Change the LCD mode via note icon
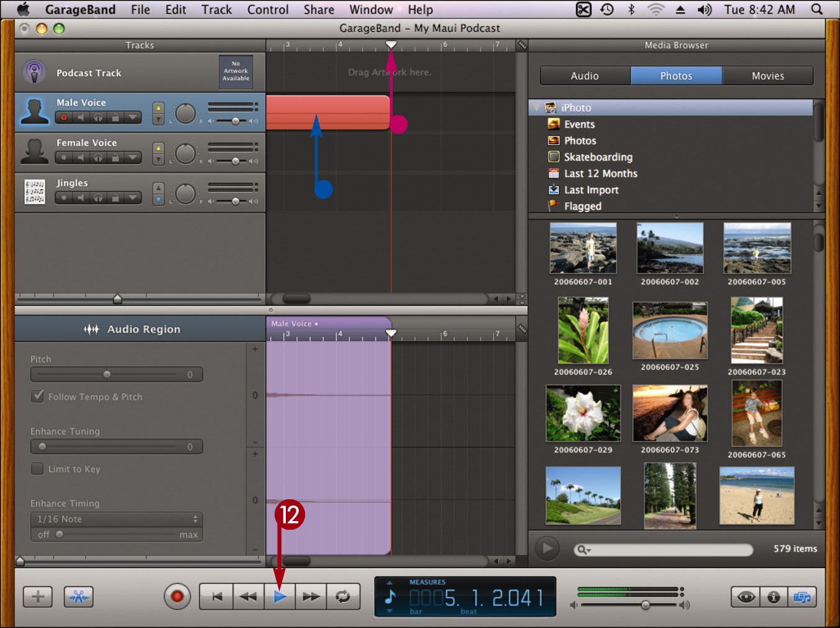Image resolution: width=840 pixels, height=628 pixels. [x=390, y=598]
